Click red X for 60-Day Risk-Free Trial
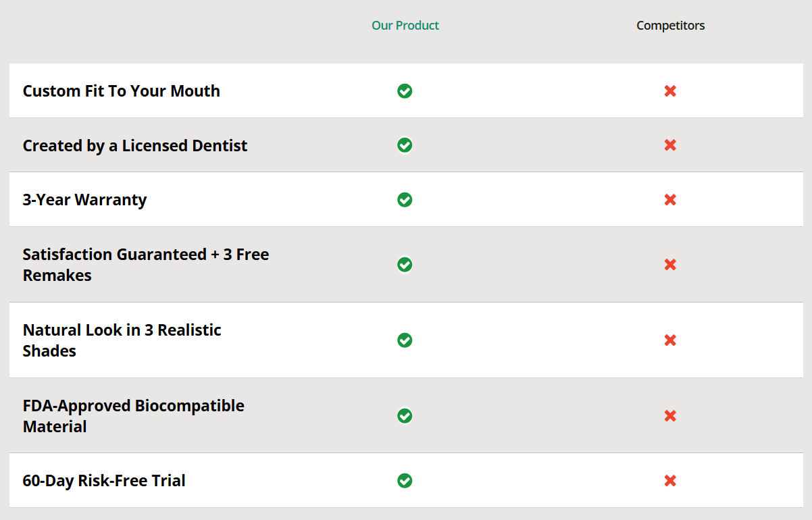This screenshot has width=812, height=520. [670, 481]
